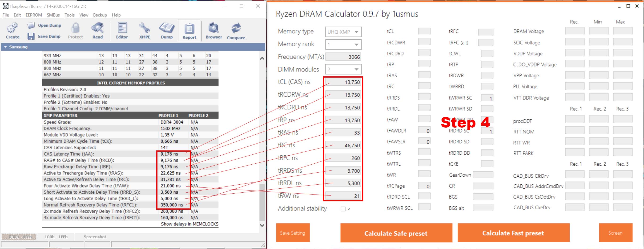Switch to the 000h - 0FFh tab

pos(19,237)
